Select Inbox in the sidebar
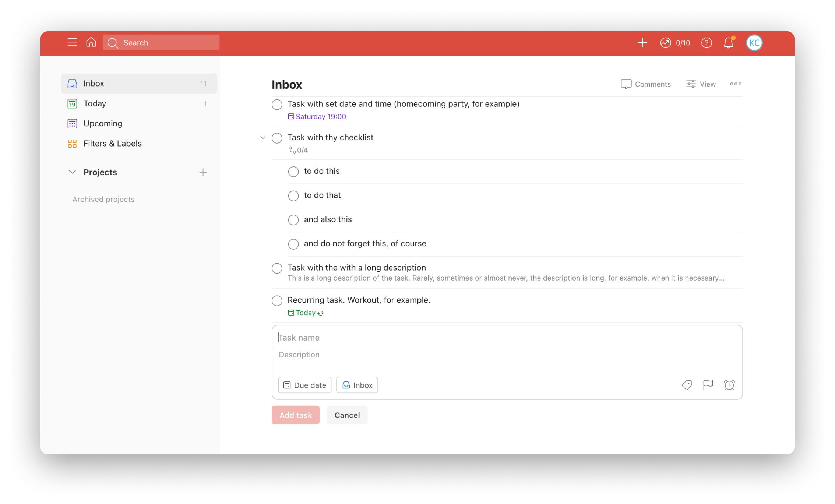This screenshot has height=504, width=835. pos(139,84)
